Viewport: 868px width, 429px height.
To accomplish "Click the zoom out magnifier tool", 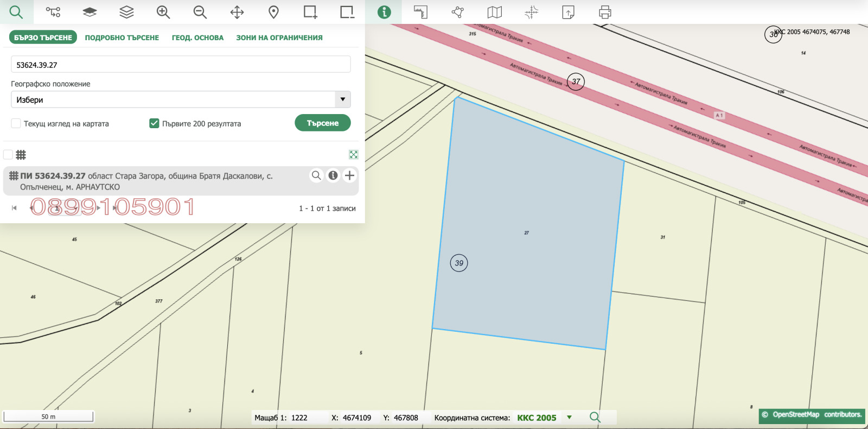I will coord(200,12).
